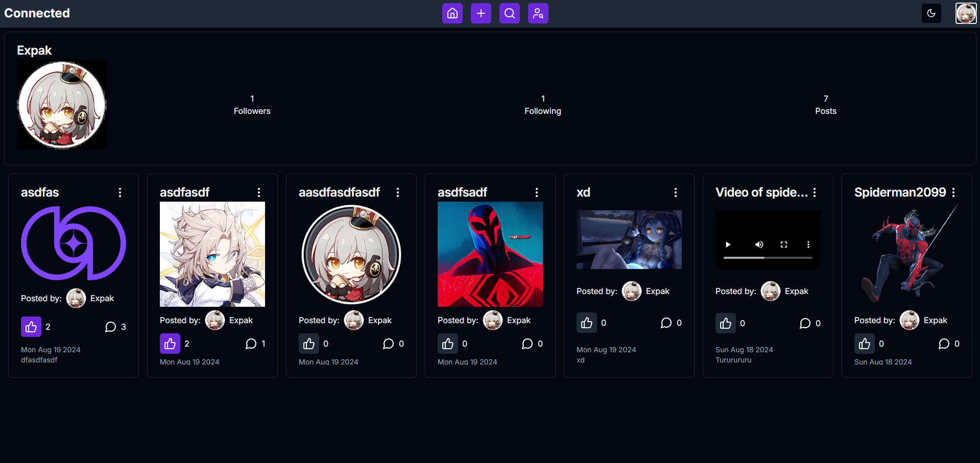
Task: Open the search magnifier icon
Action: coord(510,13)
